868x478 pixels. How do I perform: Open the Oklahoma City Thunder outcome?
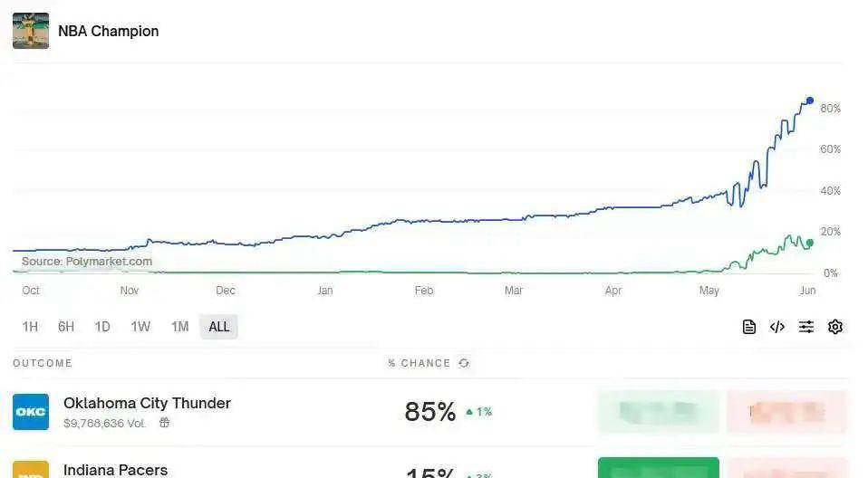[x=147, y=404]
